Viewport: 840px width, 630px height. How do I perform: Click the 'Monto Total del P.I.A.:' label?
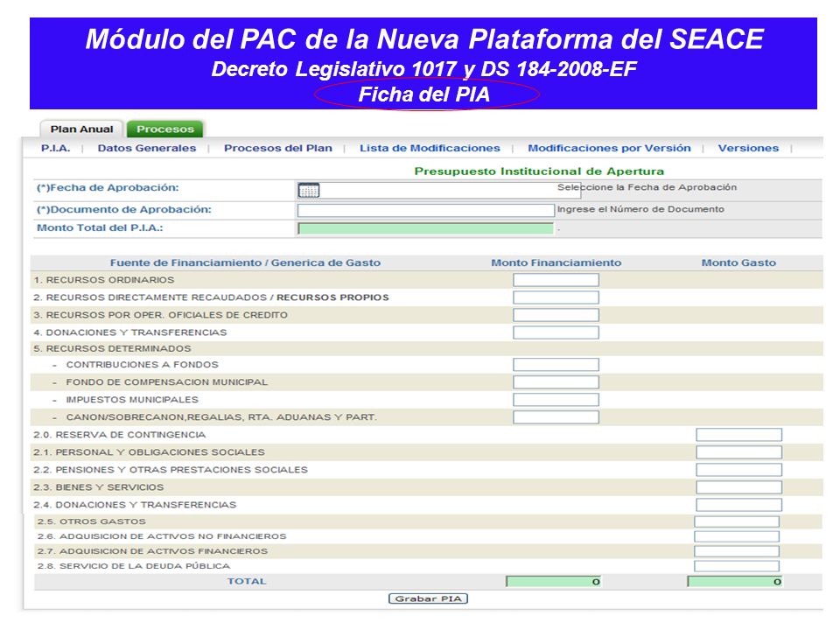[x=100, y=228]
